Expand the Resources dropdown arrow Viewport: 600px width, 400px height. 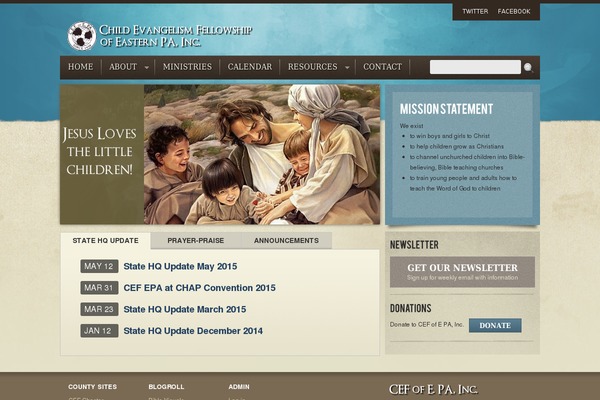coord(347,68)
